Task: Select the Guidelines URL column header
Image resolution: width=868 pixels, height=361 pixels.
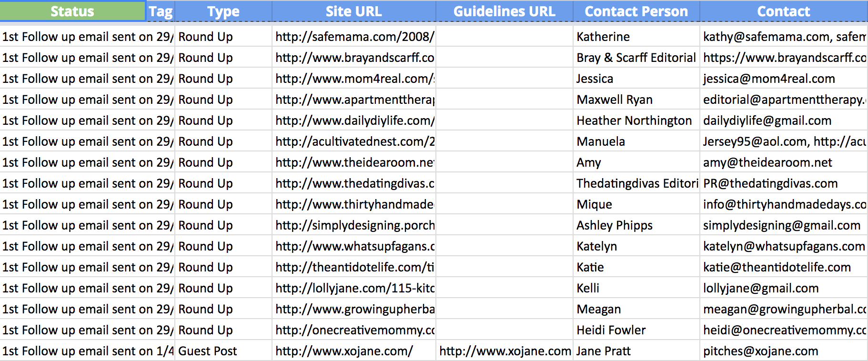Action: tap(505, 11)
